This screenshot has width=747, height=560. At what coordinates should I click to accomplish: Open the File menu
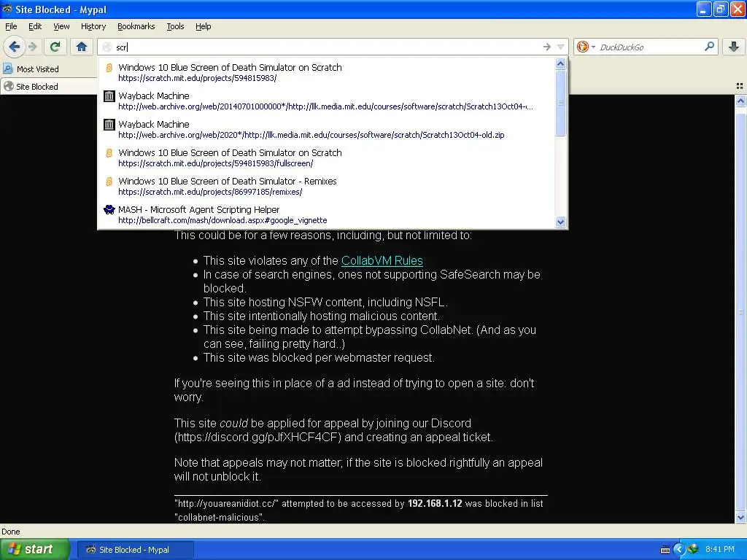[11, 26]
